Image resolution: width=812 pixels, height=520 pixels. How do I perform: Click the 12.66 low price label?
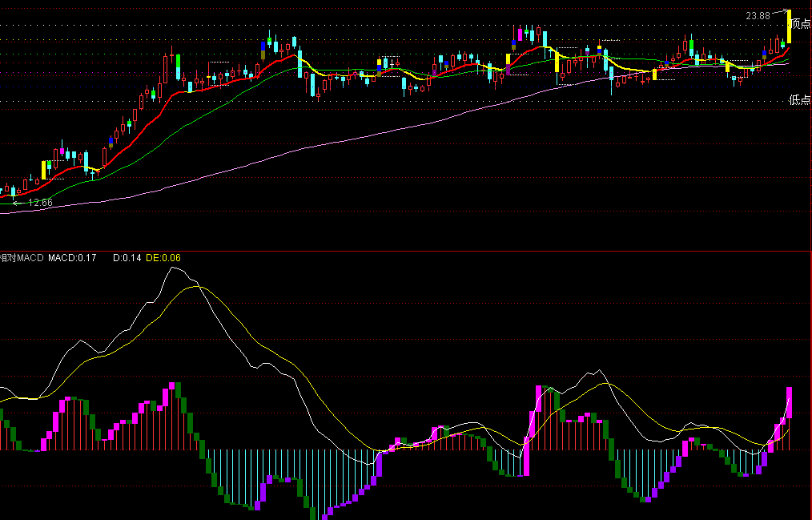point(40,203)
